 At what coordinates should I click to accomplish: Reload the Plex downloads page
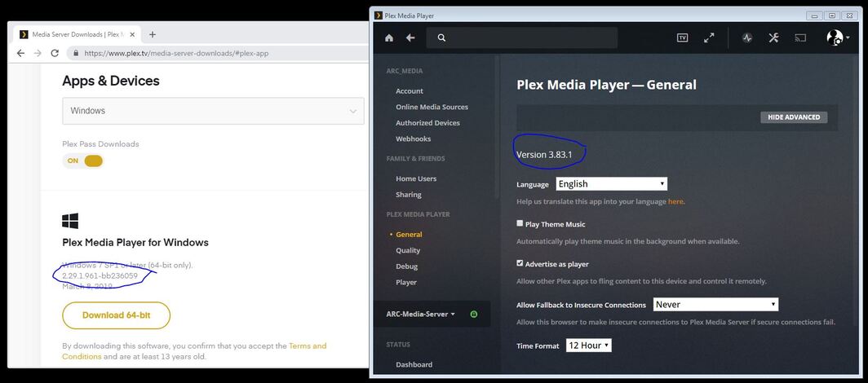tap(54, 53)
